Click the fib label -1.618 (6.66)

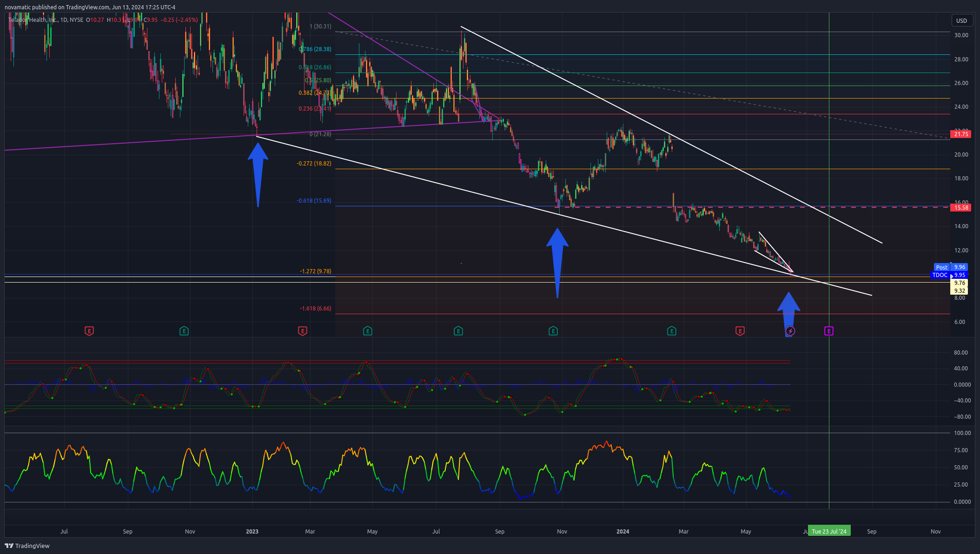[x=316, y=309]
